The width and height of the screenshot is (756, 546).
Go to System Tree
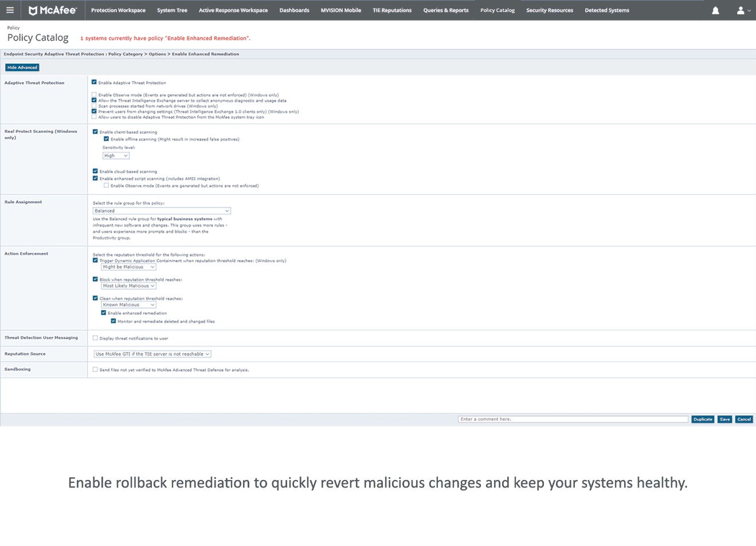coord(172,10)
